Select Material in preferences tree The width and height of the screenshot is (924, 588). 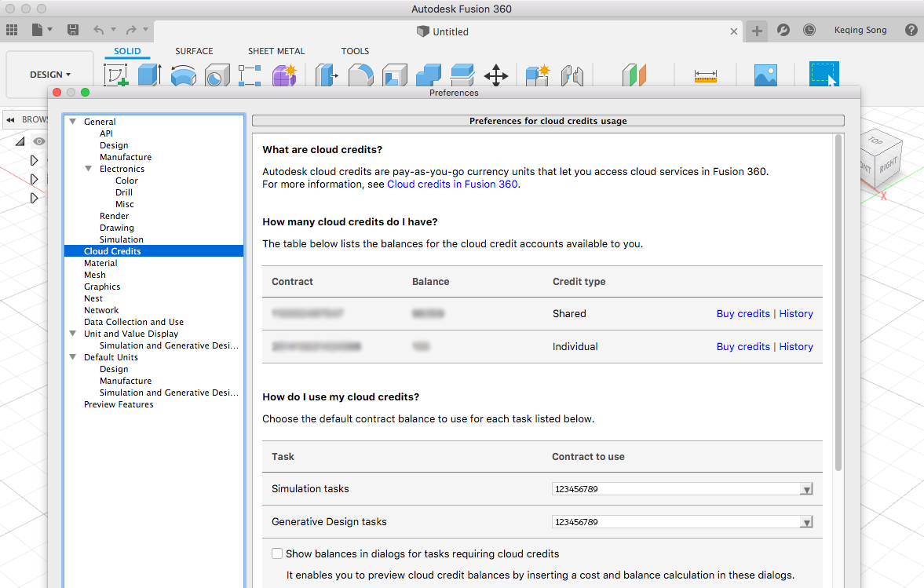100,263
